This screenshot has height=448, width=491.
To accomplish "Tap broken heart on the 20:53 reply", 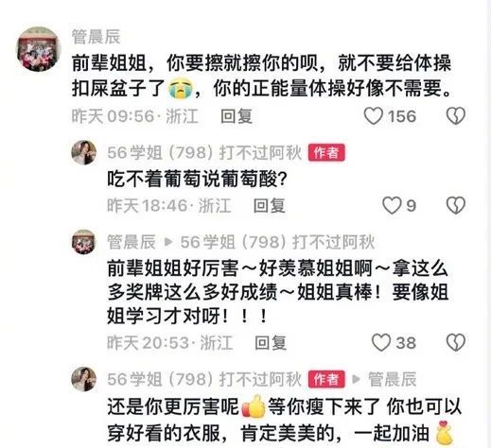I will point(456,342).
